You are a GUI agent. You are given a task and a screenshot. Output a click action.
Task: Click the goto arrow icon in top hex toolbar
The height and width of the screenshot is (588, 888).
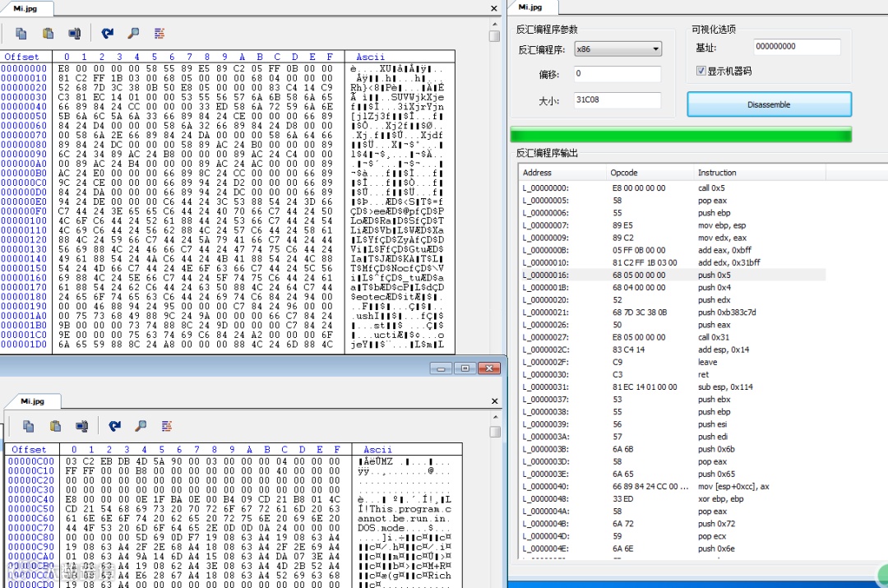click(107, 34)
